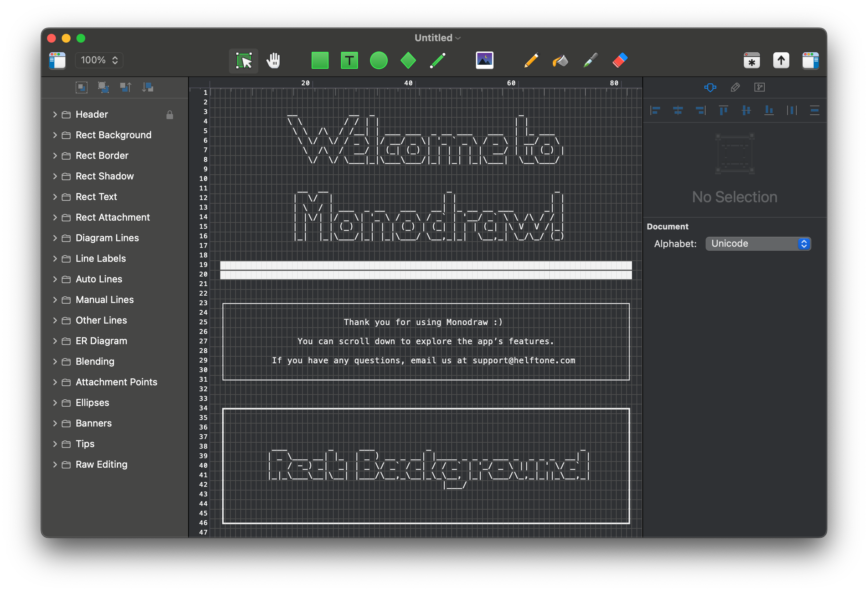Click the upload arrow export button
868x592 pixels.
click(781, 61)
